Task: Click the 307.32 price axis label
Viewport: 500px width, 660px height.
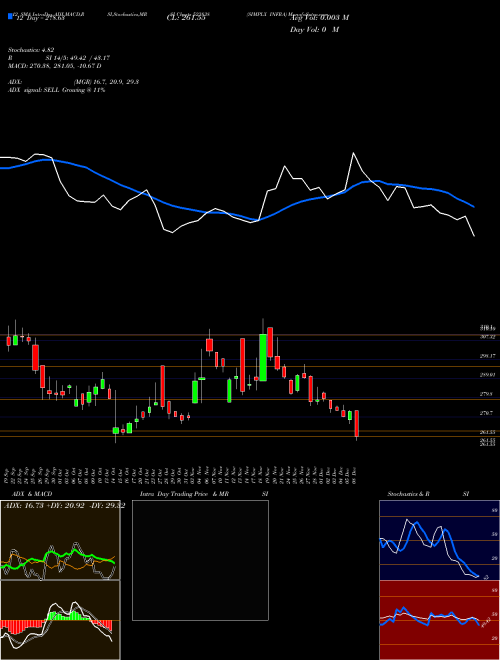Action: click(x=487, y=337)
